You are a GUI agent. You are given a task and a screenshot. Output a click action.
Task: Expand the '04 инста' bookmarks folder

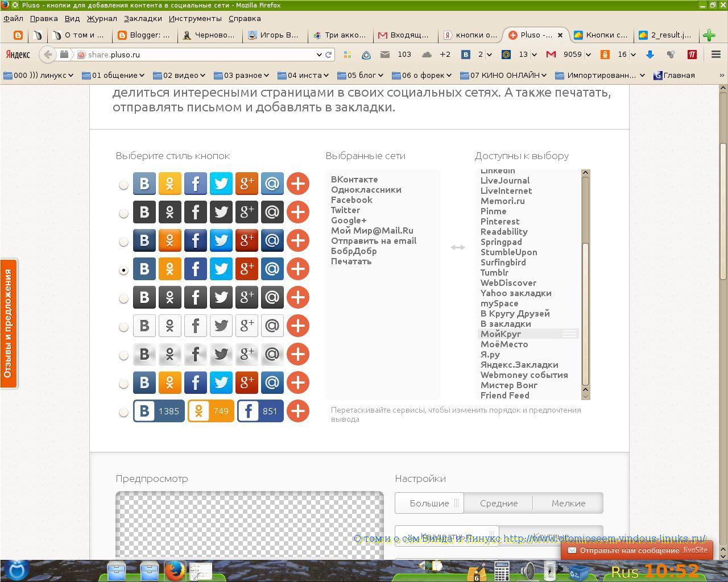pos(303,75)
